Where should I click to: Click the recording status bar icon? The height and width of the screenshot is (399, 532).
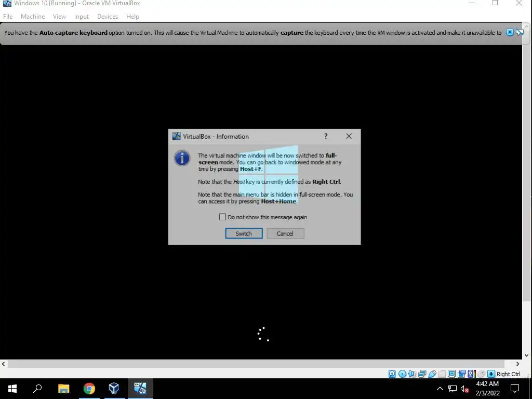(462, 374)
